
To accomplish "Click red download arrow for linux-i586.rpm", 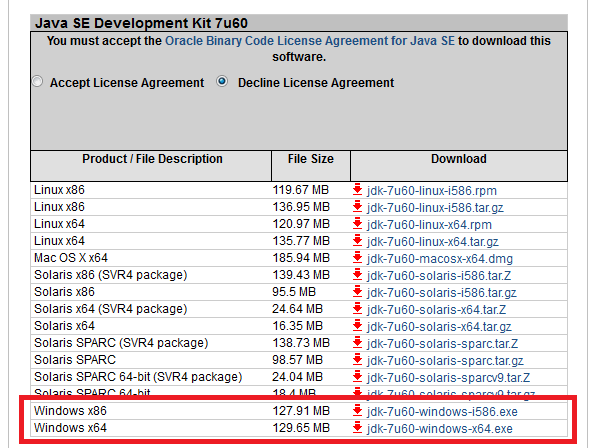I will pyautogui.click(x=357, y=190).
